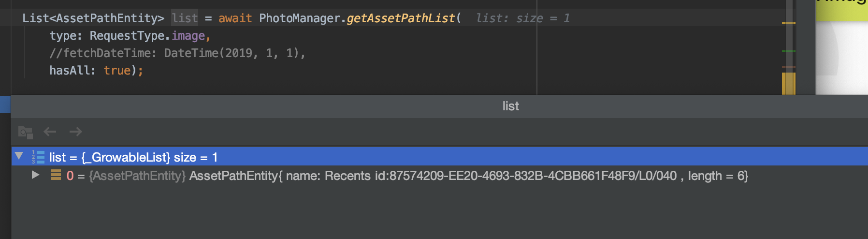868x239 pixels.
Task: Click the folder icon in popup toolbar
Action: pyautogui.click(x=25, y=132)
